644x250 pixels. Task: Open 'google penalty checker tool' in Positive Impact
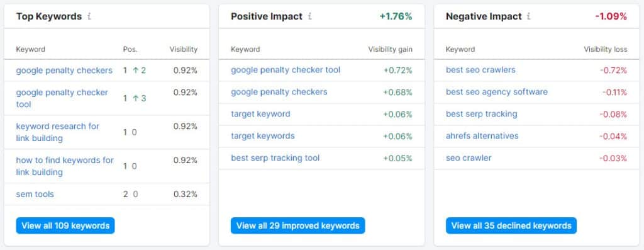pyautogui.click(x=286, y=70)
